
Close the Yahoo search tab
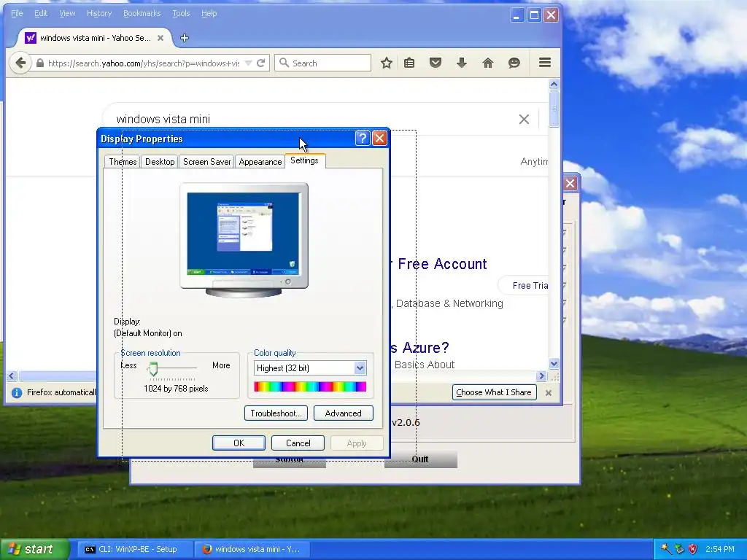click(x=160, y=38)
